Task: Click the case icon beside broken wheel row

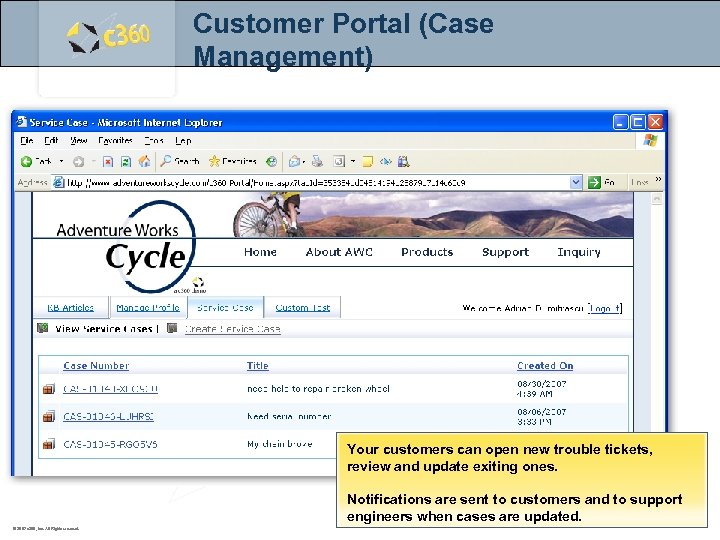Action: click(x=49, y=389)
